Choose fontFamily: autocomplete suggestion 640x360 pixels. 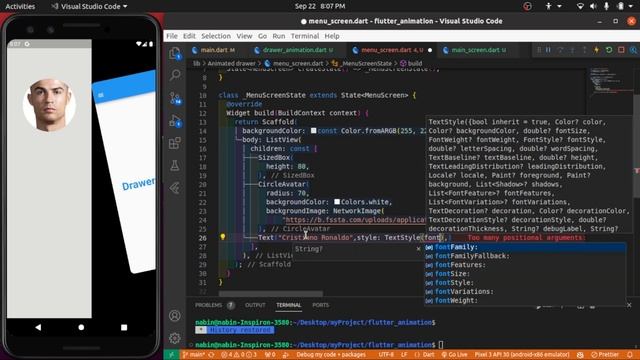pos(525,247)
